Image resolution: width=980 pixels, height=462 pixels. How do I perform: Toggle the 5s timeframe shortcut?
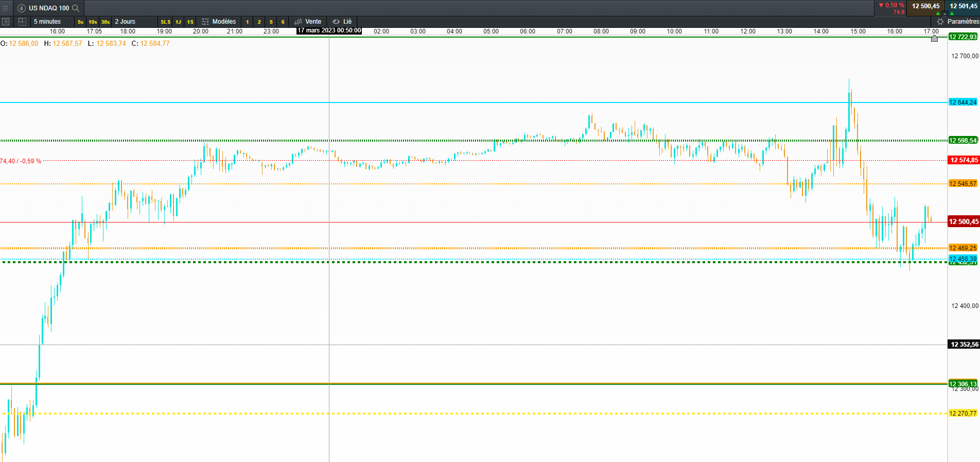point(80,22)
